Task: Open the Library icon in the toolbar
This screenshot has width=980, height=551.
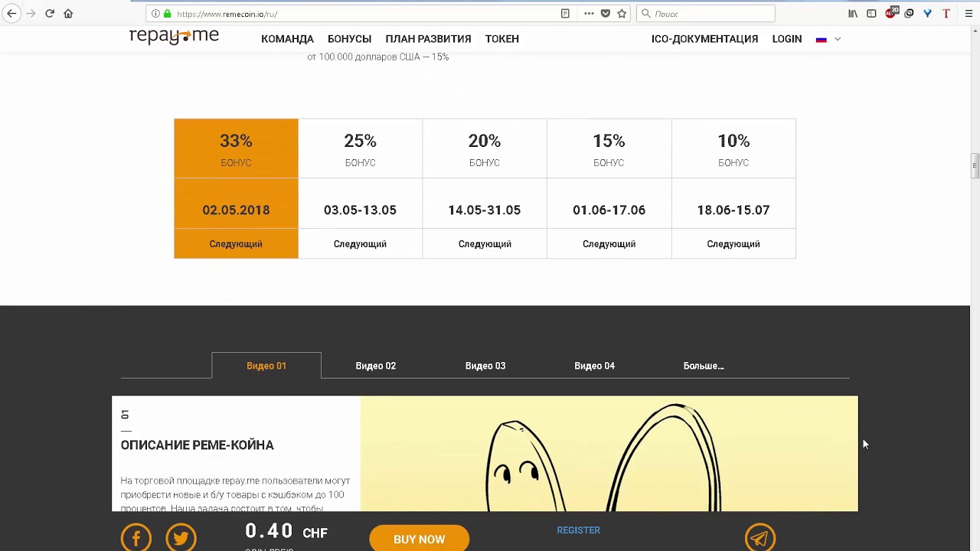Action: coord(853,14)
